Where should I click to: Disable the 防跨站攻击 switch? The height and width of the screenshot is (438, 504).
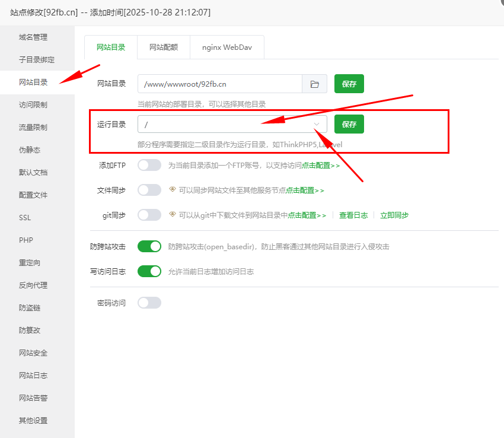point(149,246)
